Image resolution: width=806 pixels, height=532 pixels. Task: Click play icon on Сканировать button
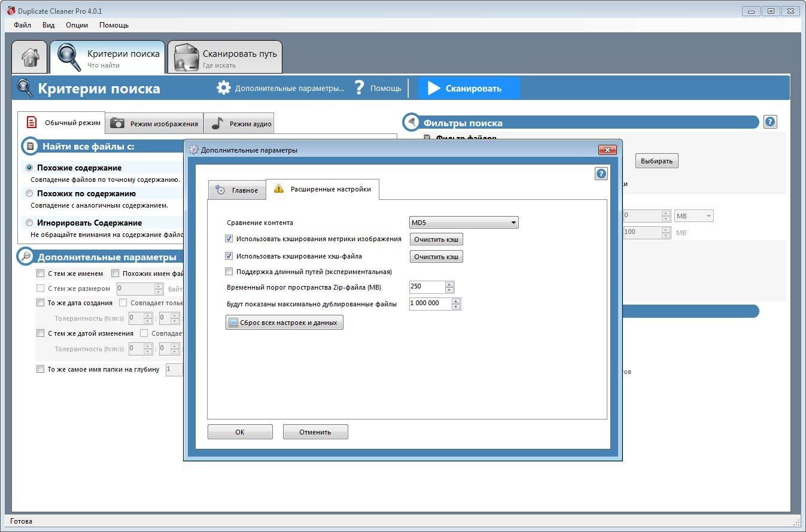434,88
